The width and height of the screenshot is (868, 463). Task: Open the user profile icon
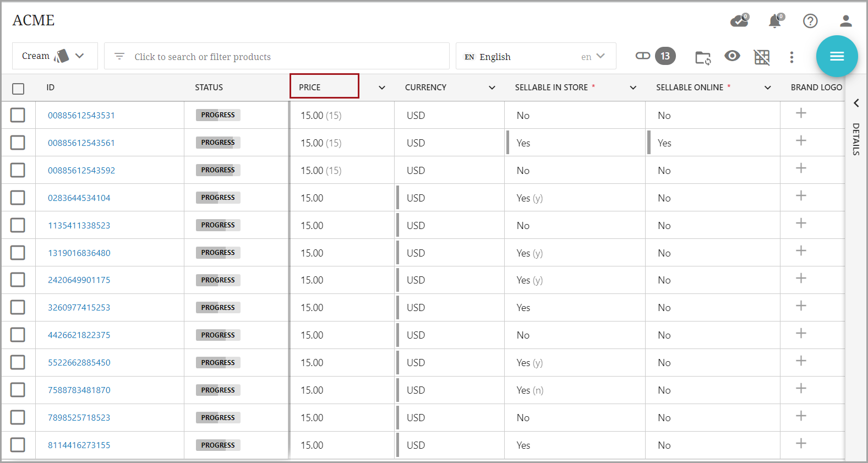[845, 21]
